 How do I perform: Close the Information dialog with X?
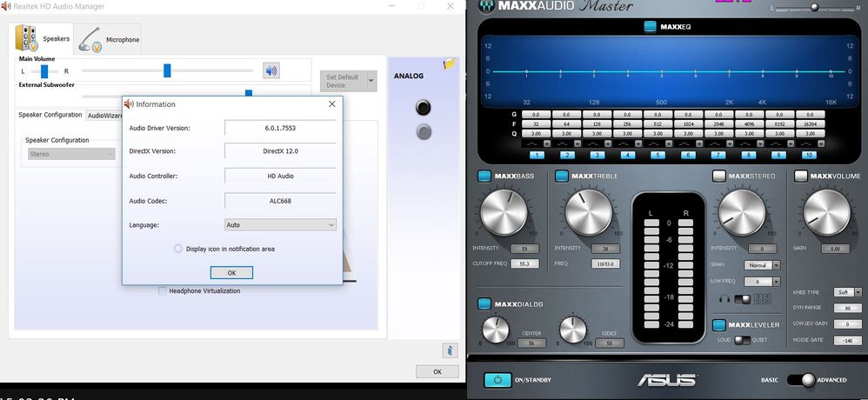[331, 104]
